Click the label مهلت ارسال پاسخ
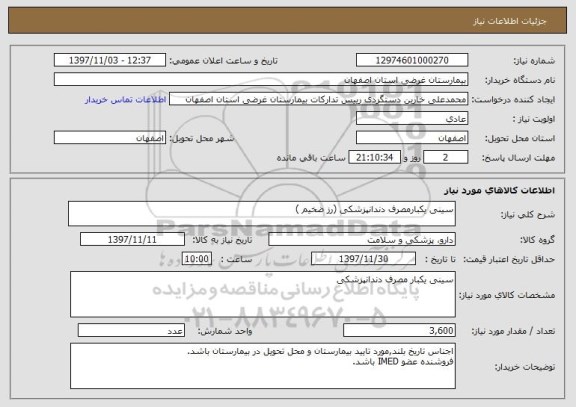The width and height of the screenshot is (576, 407). coord(518,158)
